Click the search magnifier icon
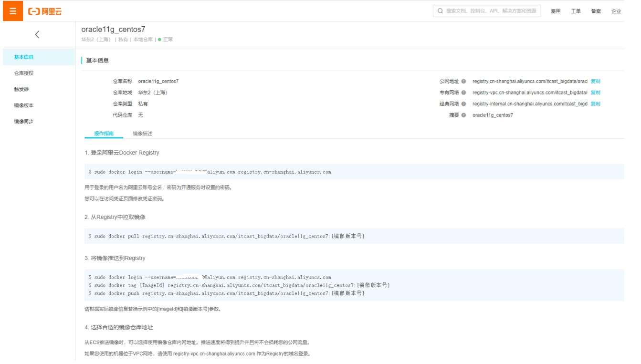 coord(440,11)
